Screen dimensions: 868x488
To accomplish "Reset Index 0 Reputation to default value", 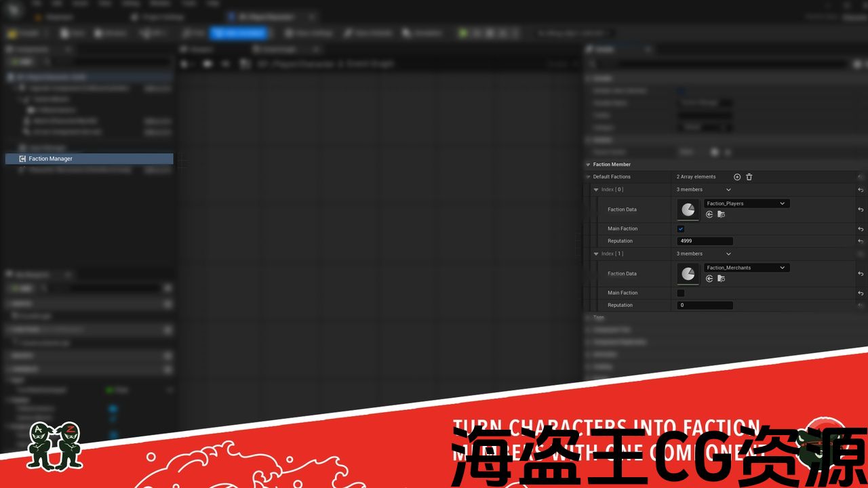I will [861, 241].
